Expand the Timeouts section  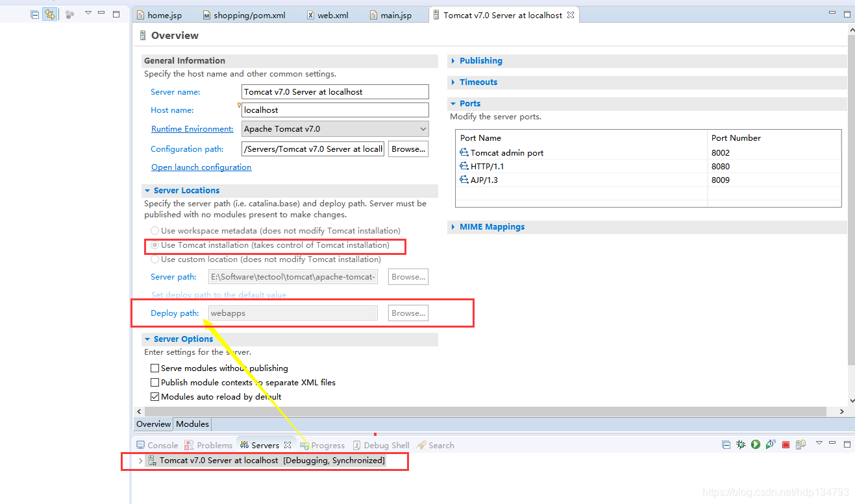click(x=453, y=82)
